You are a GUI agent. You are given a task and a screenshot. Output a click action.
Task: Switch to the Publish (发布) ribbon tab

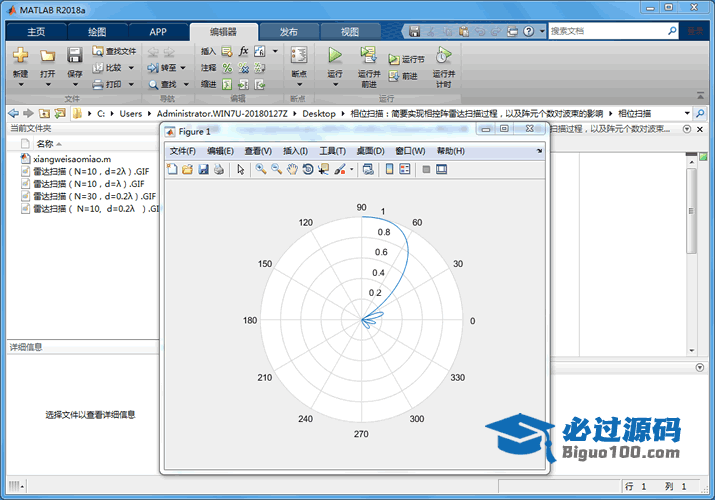point(288,32)
